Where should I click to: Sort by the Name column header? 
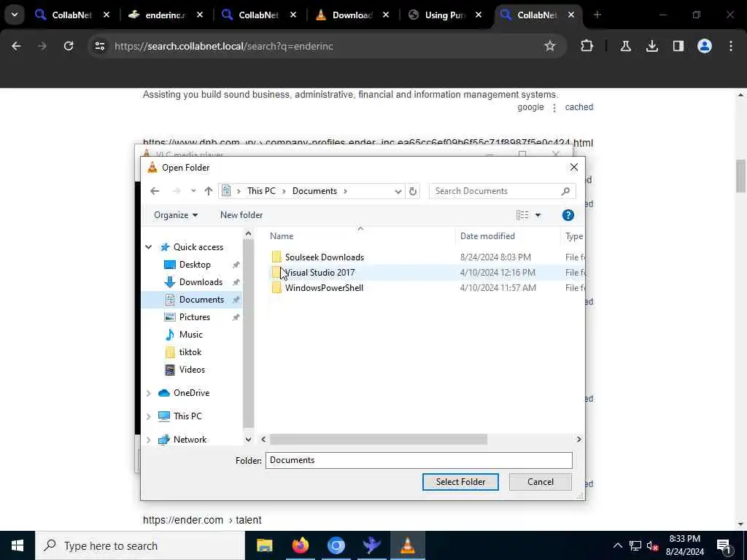pos(282,236)
